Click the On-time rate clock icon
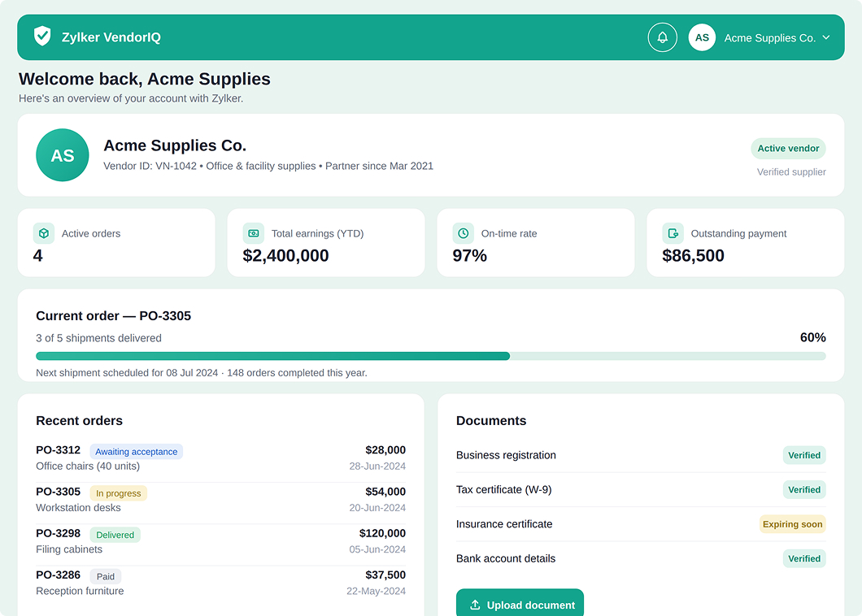This screenshot has height=616, width=862. (464, 233)
